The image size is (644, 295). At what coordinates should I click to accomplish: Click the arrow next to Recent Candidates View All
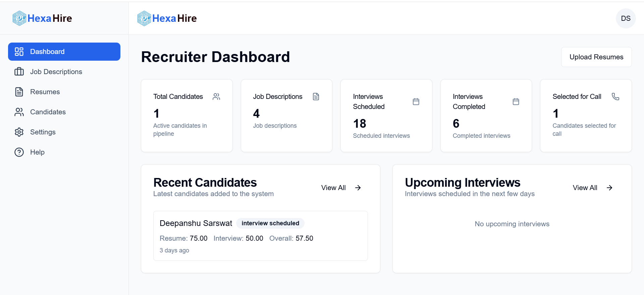(358, 188)
